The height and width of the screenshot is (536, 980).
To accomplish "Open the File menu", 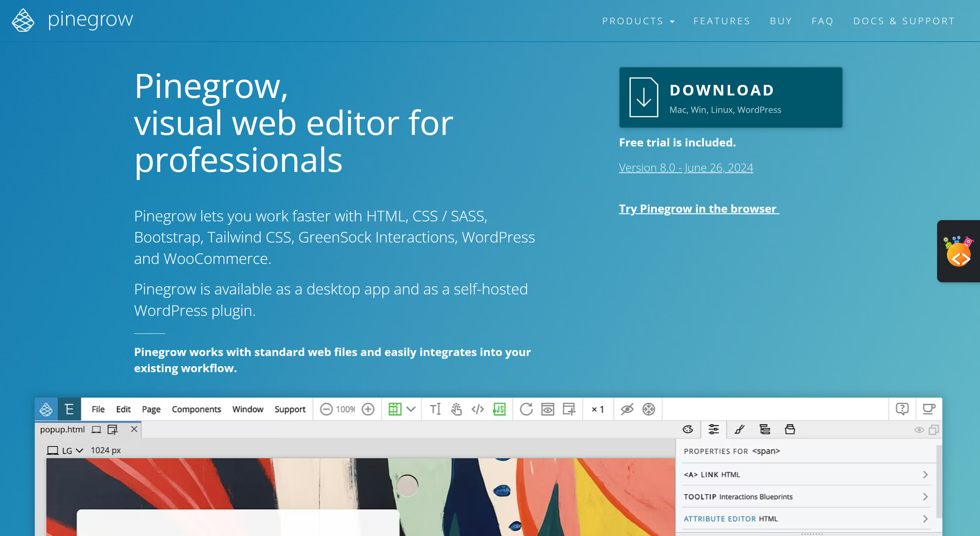I will click(98, 409).
